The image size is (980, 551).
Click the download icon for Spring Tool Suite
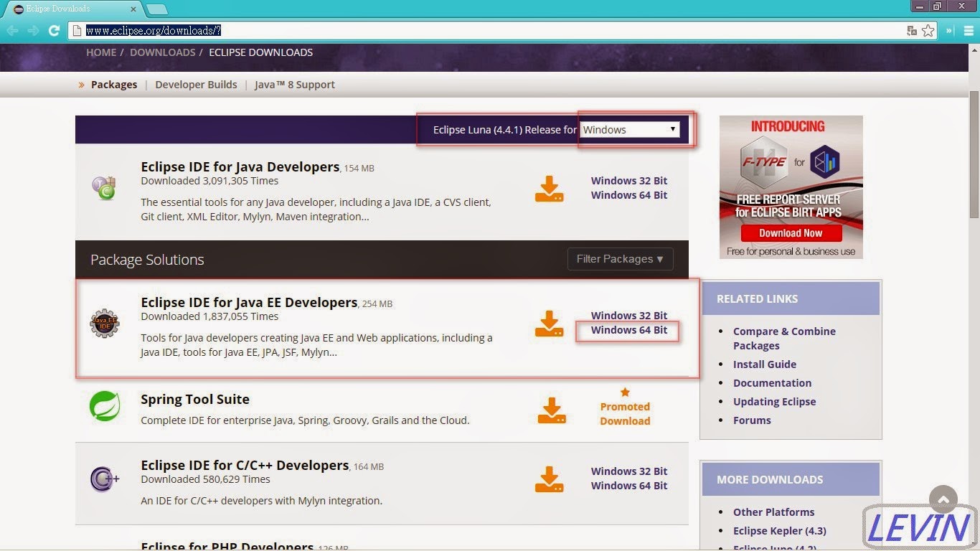coord(552,410)
